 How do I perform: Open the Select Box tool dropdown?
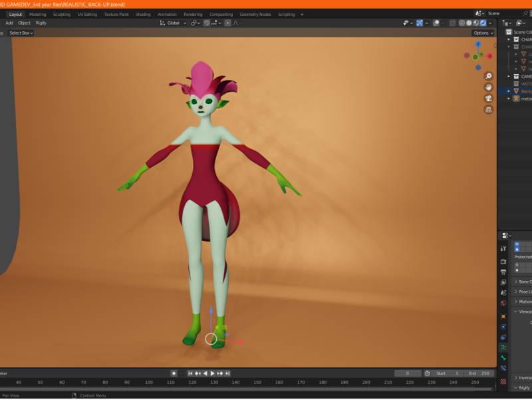[x=20, y=33]
